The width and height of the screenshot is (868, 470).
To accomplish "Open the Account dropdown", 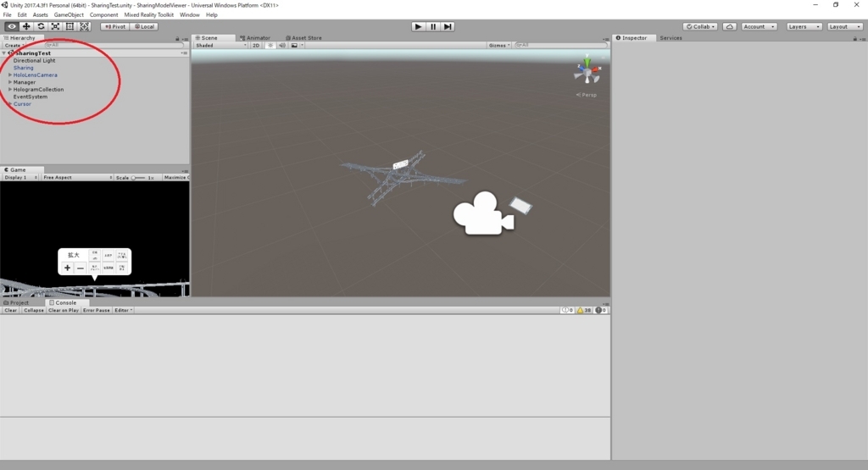I will click(759, 26).
